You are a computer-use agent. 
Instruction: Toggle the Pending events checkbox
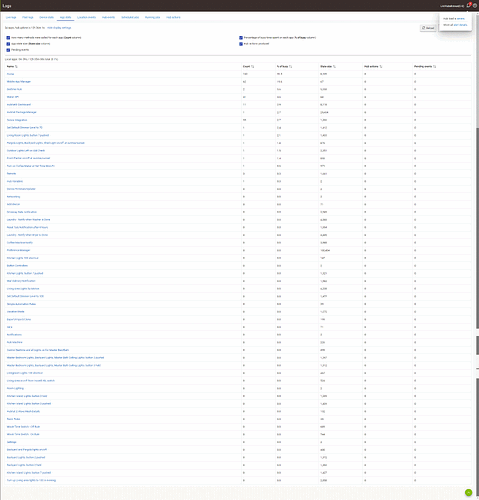8,50
